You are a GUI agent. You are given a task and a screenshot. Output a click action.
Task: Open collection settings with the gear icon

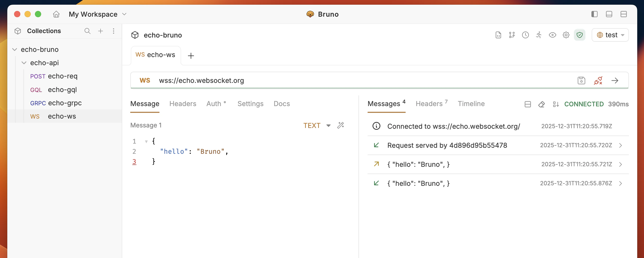click(x=566, y=35)
